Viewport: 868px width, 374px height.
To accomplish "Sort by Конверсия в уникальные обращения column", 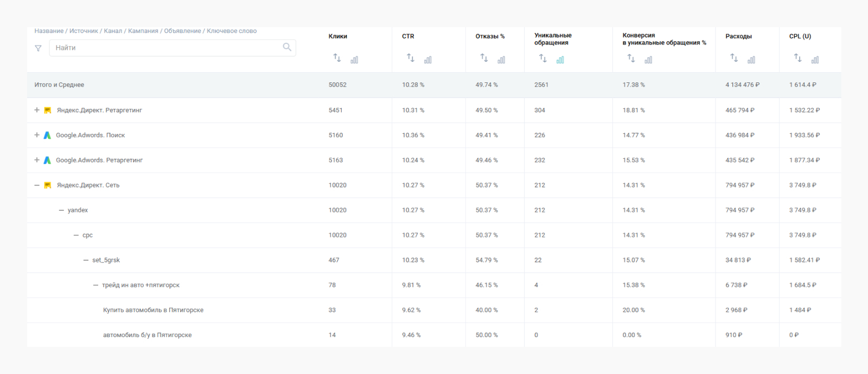I will pos(631,58).
